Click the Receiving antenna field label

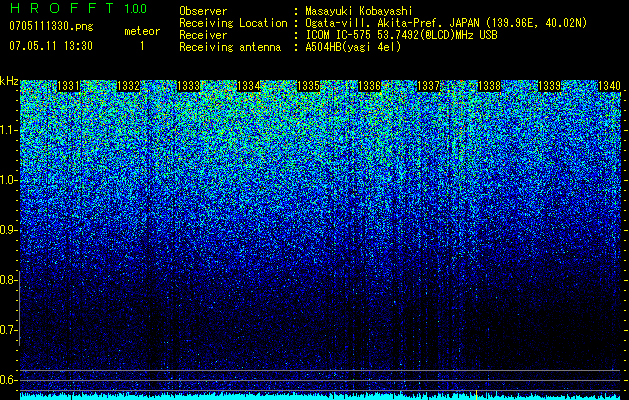coord(230,47)
